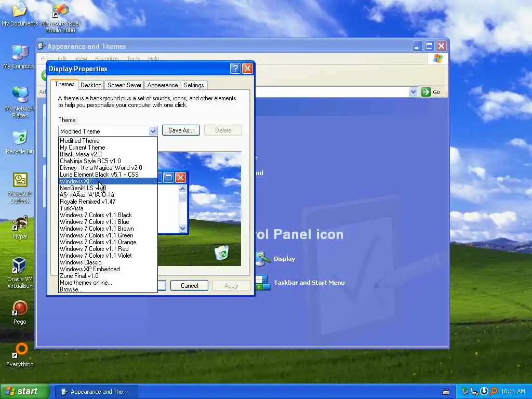
Task: Collapse the Theme dropdown arrow
Action: click(153, 131)
